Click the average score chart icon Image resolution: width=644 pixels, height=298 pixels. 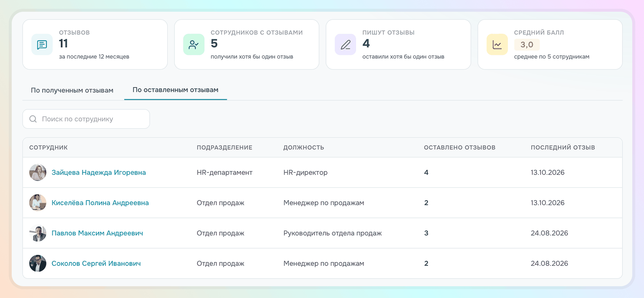tap(497, 45)
